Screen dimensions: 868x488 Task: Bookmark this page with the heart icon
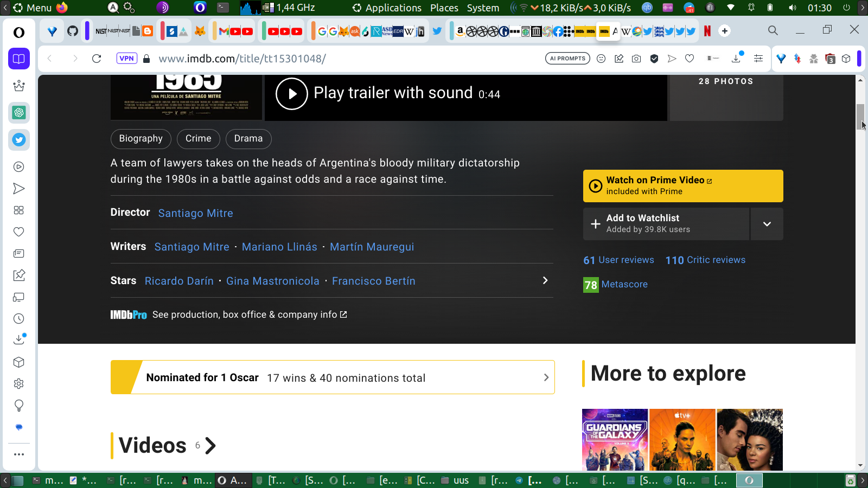click(x=690, y=59)
